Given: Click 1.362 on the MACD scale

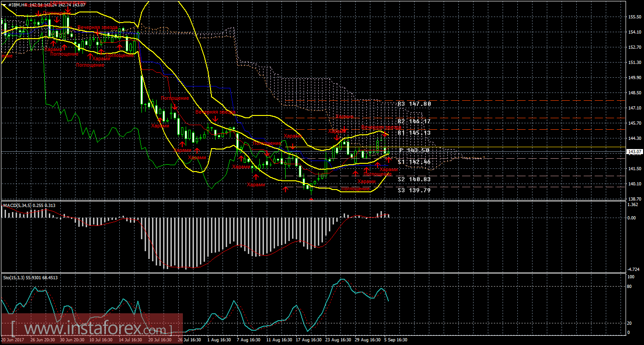Looking at the screenshot, I should click(x=633, y=204).
